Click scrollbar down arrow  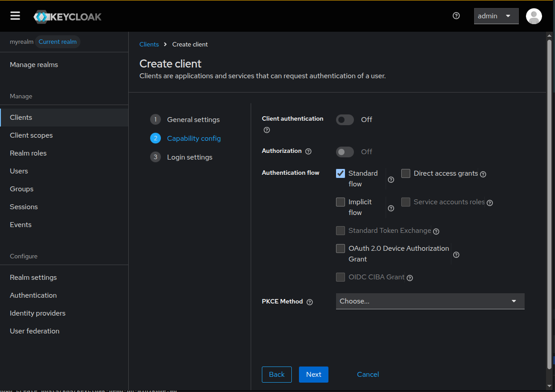pyautogui.click(x=550, y=386)
